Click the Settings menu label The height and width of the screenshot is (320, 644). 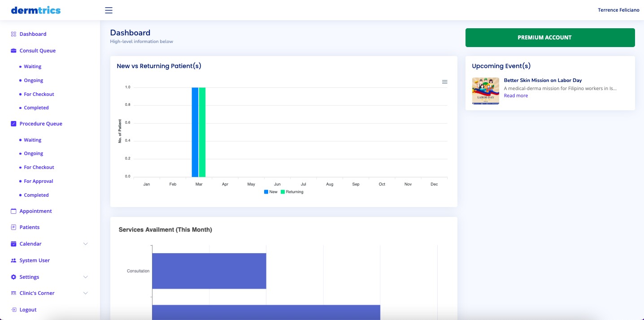(29, 277)
